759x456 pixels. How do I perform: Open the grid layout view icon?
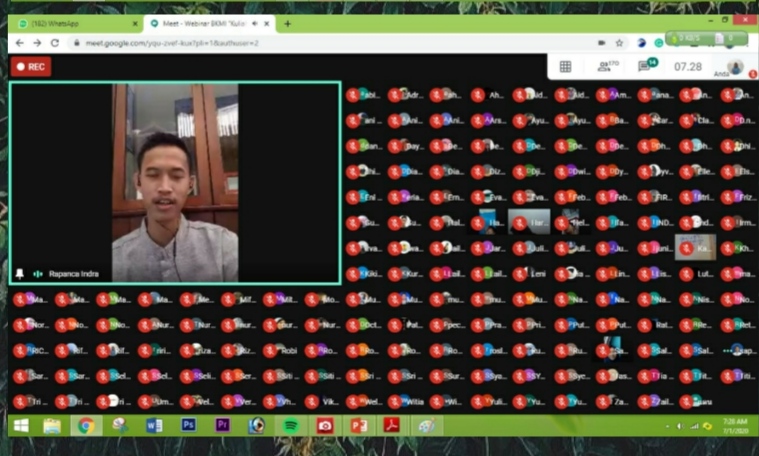pos(565,66)
